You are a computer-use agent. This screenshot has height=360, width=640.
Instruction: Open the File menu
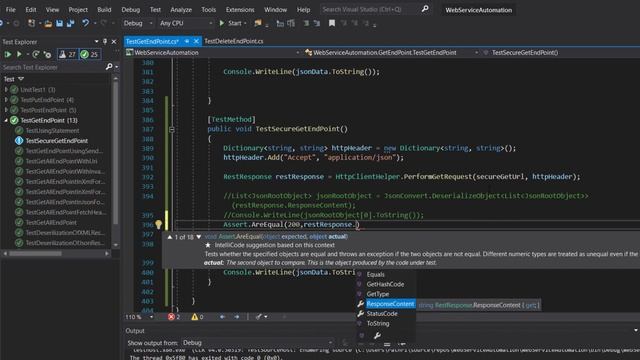click(x=11, y=9)
